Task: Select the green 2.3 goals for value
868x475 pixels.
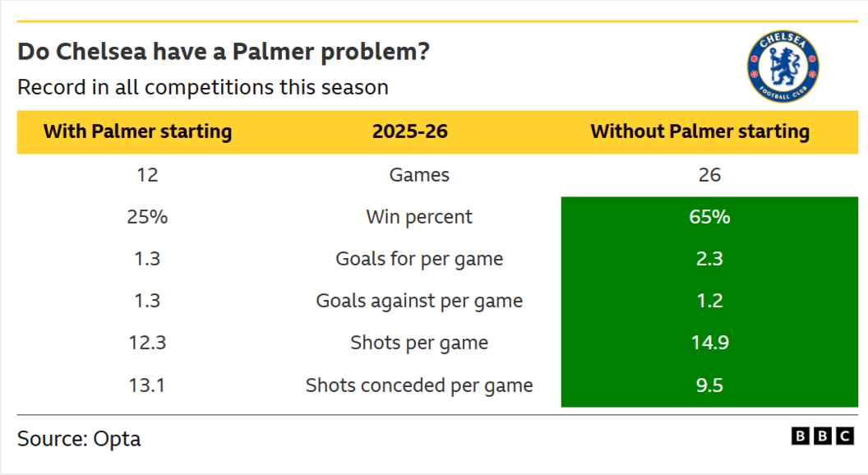Action: 709,259
